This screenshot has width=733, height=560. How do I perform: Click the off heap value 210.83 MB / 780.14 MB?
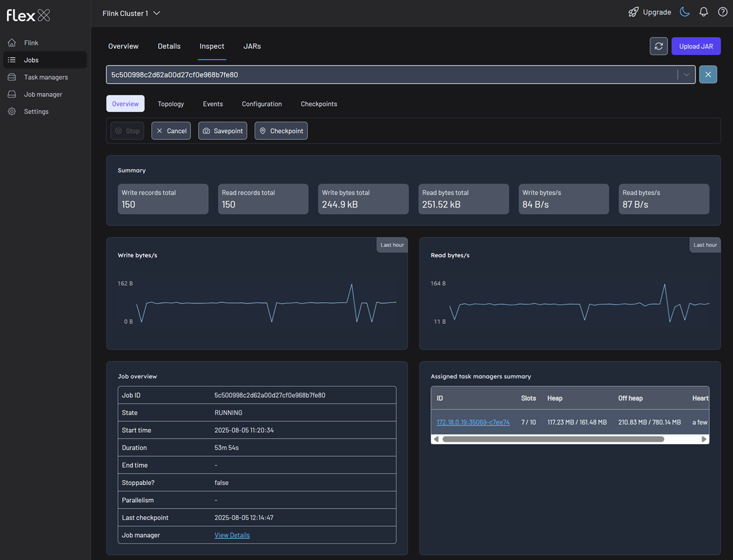650,422
